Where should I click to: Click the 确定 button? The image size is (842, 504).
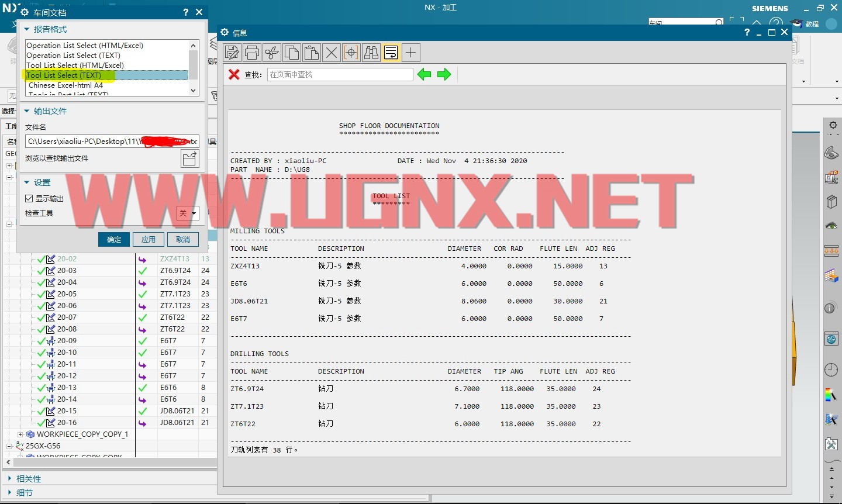114,240
